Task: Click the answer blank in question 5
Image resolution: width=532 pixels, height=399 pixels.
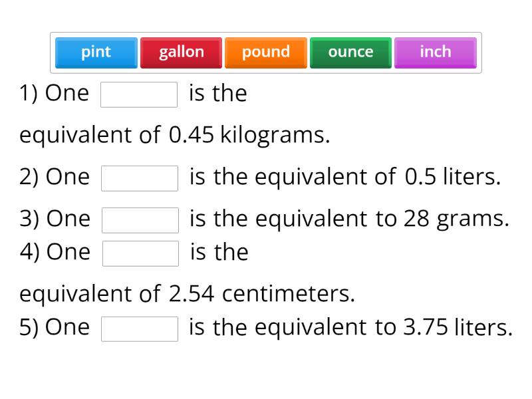Action: point(139,327)
